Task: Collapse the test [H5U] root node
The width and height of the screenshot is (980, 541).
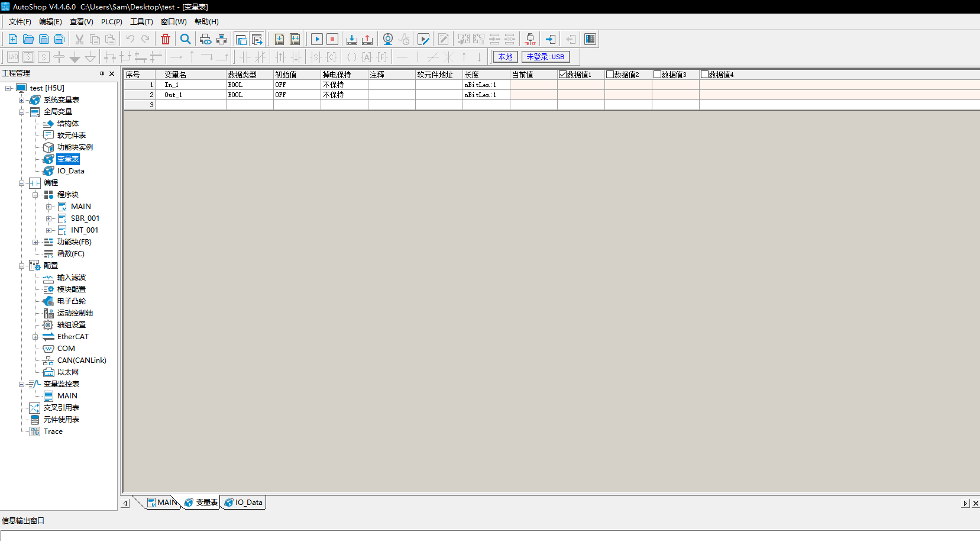Action: (x=8, y=88)
